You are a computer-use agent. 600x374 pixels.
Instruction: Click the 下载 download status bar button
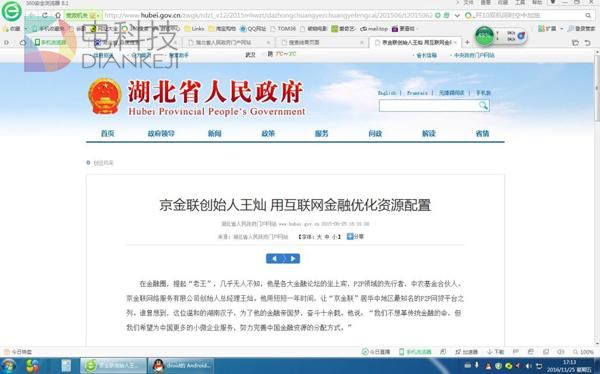click(x=496, y=352)
